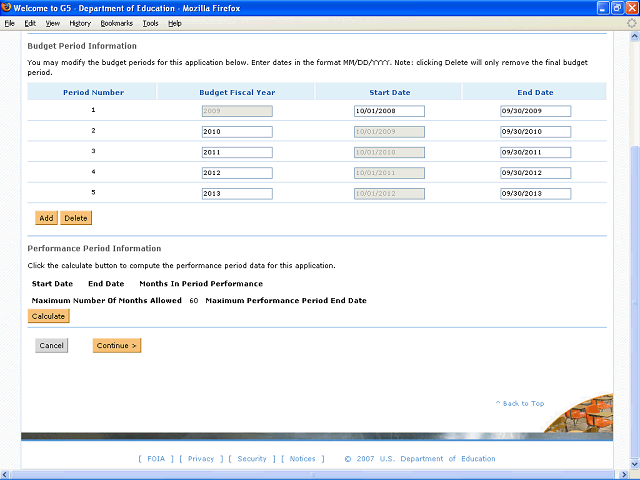640x480 pixels.
Task: Click the Performance Period Information heading
Action: click(x=94, y=249)
